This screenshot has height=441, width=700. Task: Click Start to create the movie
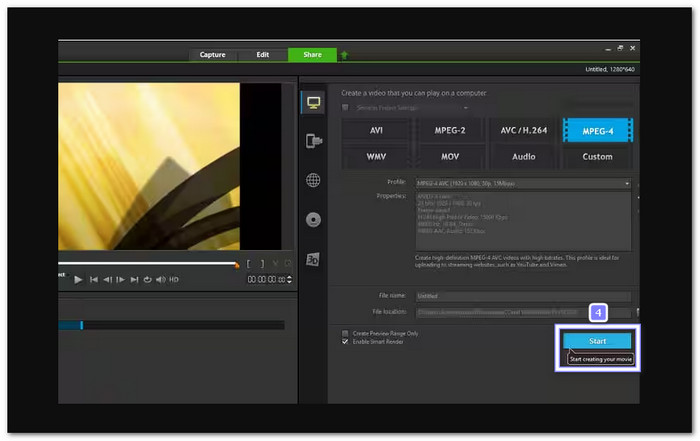coord(597,341)
